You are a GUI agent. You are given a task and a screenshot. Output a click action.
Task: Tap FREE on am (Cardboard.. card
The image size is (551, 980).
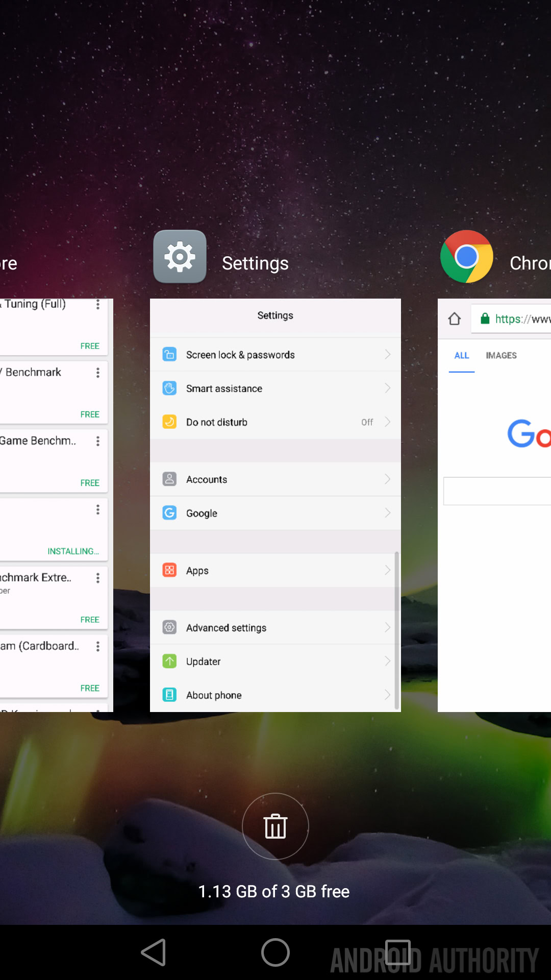[90, 688]
